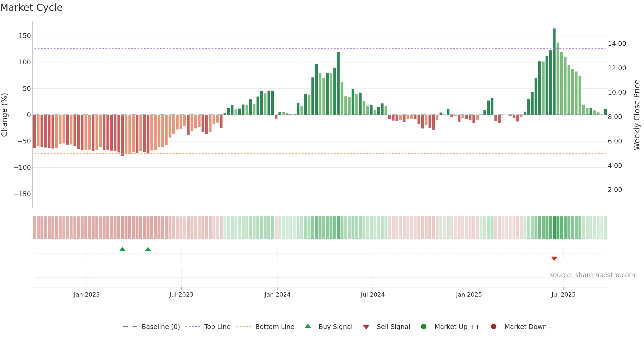Click the Weekly Close Price axis title
The height and width of the screenshot is (362, 644).
tap(637, 115)
